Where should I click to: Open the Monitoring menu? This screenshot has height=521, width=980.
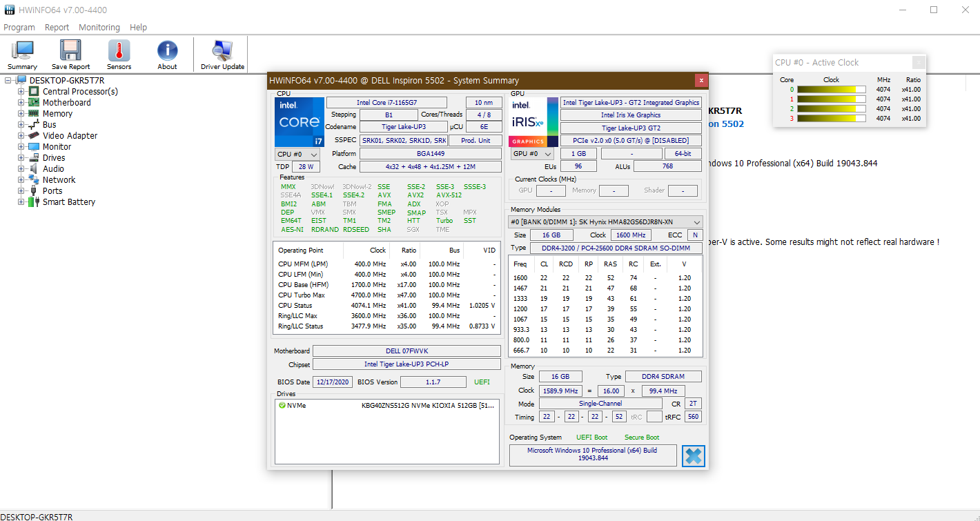click(x=99, y=28)
